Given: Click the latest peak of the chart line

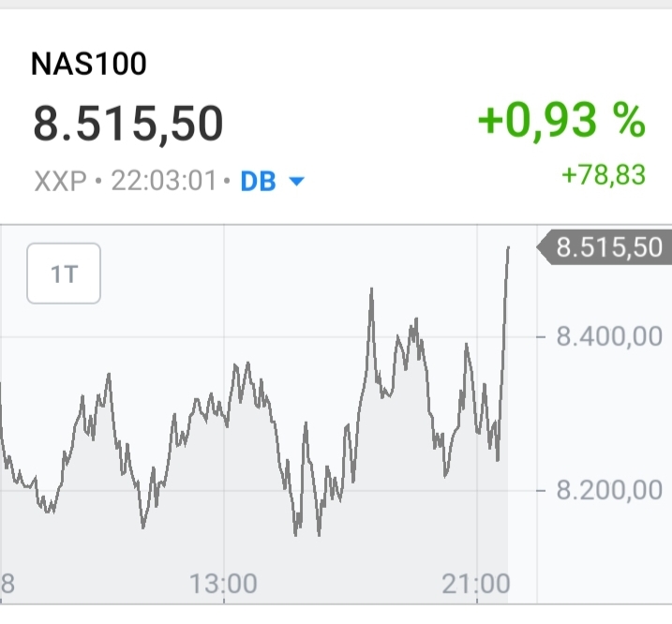Looking at the screenshot, I should coord(507,248).
